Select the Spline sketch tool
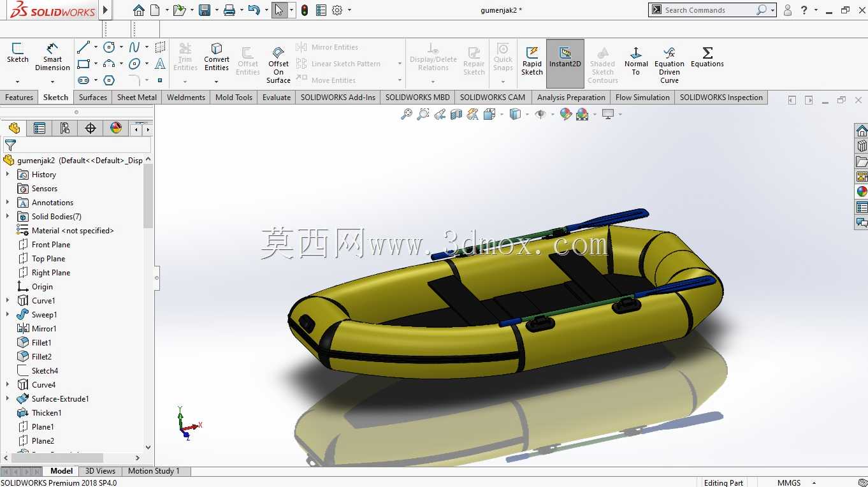Viewport: 868px width, 487px height. (x=134, y=47)
